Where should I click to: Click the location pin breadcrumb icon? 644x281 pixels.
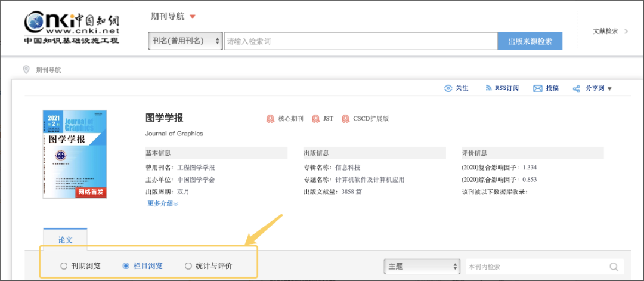26,70
